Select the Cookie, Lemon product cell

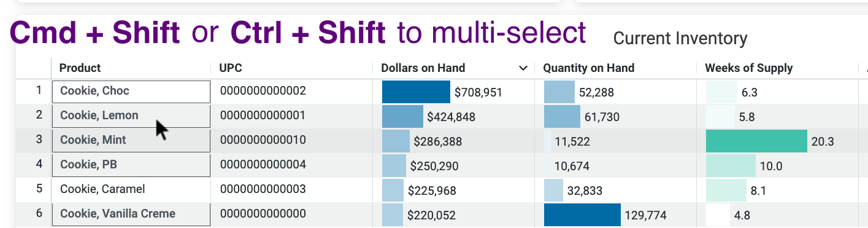(131, 116)
